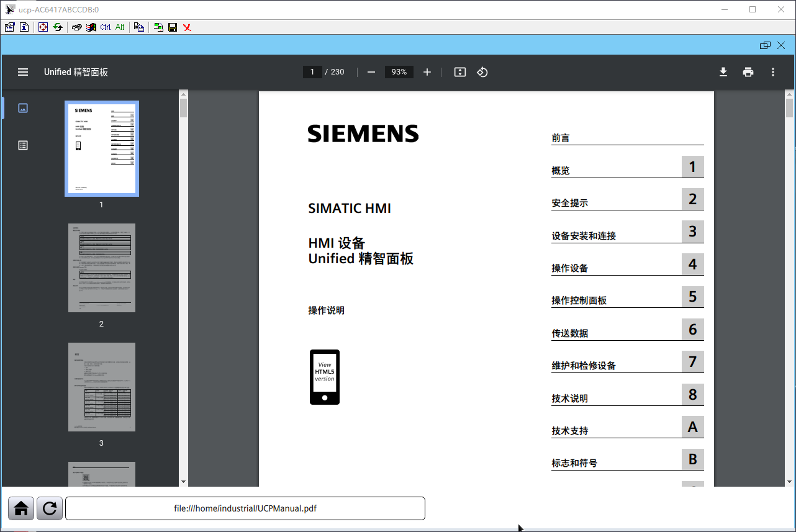Click the 93% zoom level field

pyautogui.click(x=399, y=72)
